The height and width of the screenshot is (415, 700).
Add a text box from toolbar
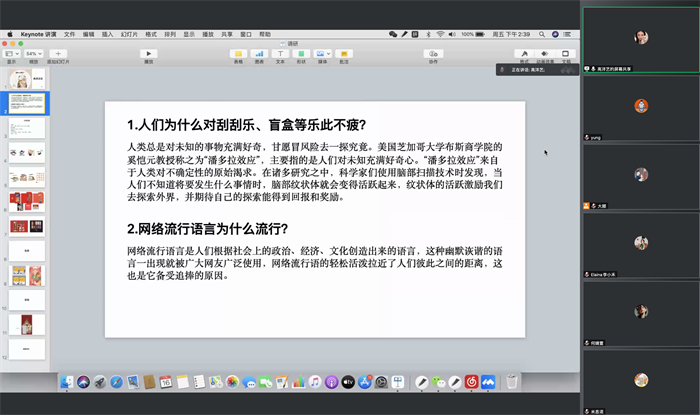click(280, 54)
